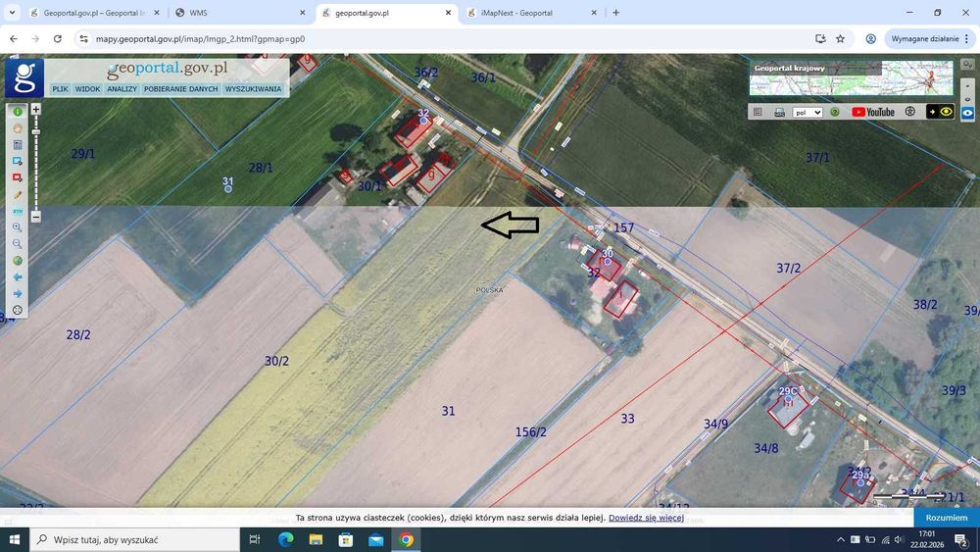Expand the small arrow in right panel
This screenshot has height=552, width=980.
pyautogui.click(x=967, y=85)
